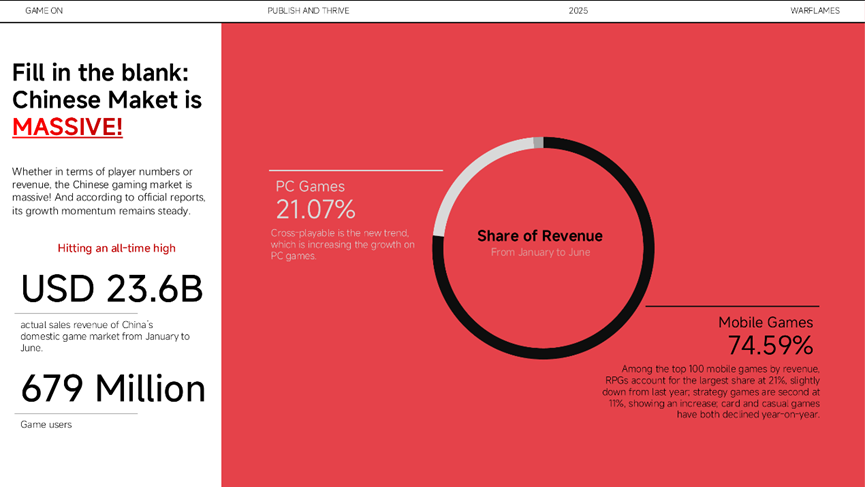Click the 'Game users' caption
Image resolution: width=865 pixels, height=487 pixels.
click(46, 424)
